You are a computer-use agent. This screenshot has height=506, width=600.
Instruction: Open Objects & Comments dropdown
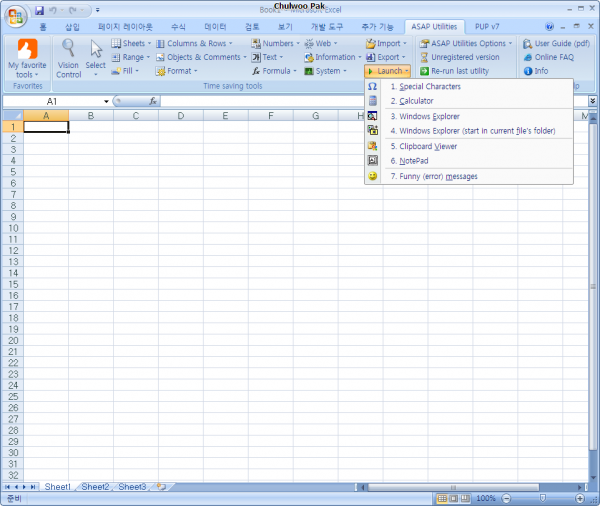click(x=201, y=57)
